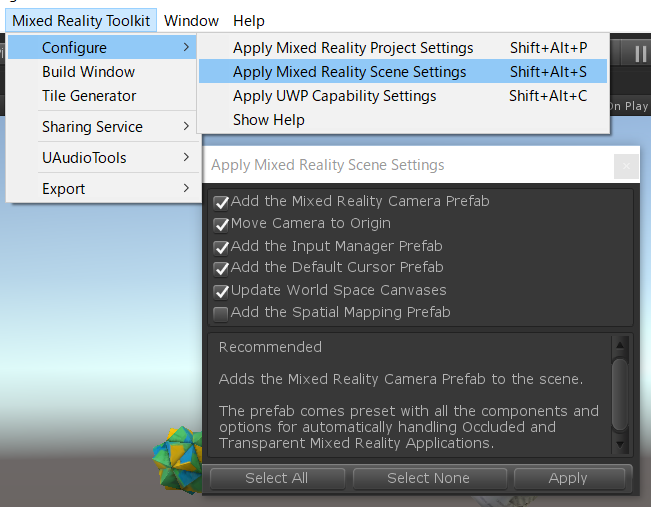Click the scrollbar down arrow in description box

(x=620, y=445)
